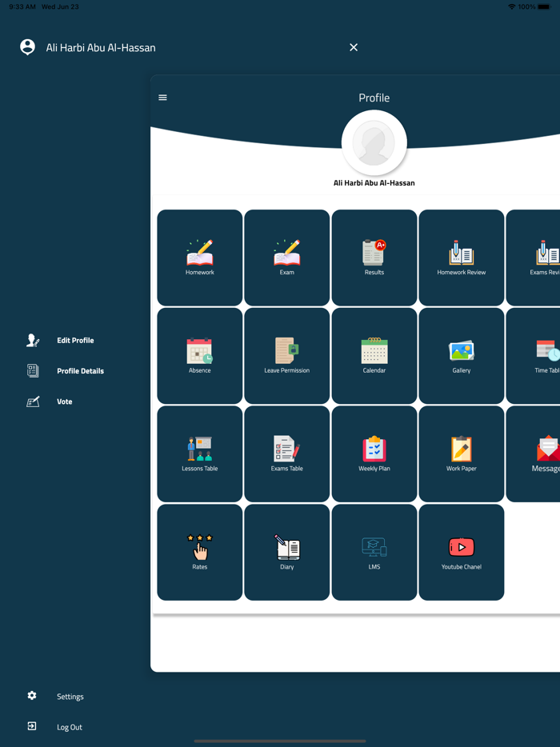Image resolution: width=560 pixels, height=747 pixels.
Task: Open the Weekly Plan tile
Action: point(374,454)
